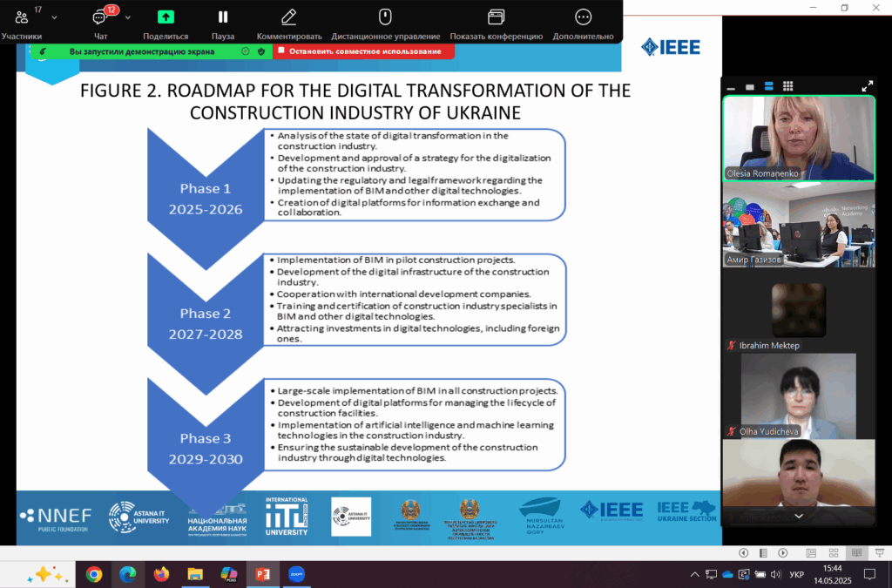This screenshot has height=588, width=892.
Task: Open the Windows notification center
Action: 870,574
